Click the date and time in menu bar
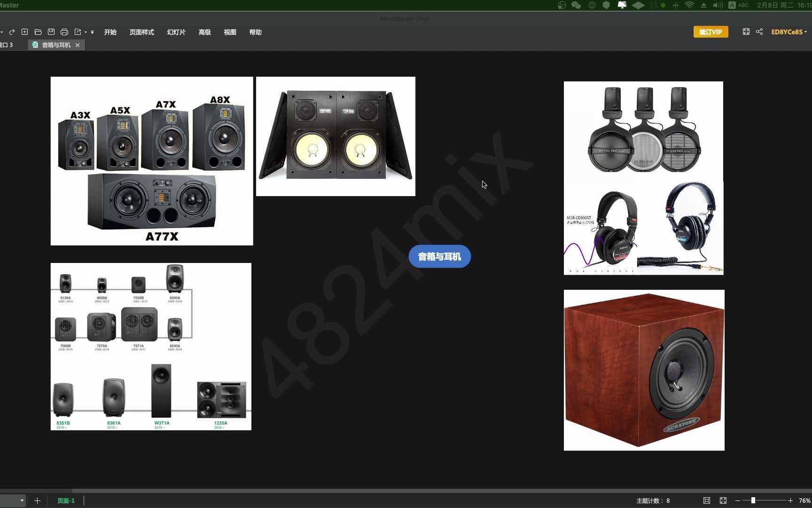The width and height of the screenshot is (812, 508). pyautogui.click(x=784, y=5)
